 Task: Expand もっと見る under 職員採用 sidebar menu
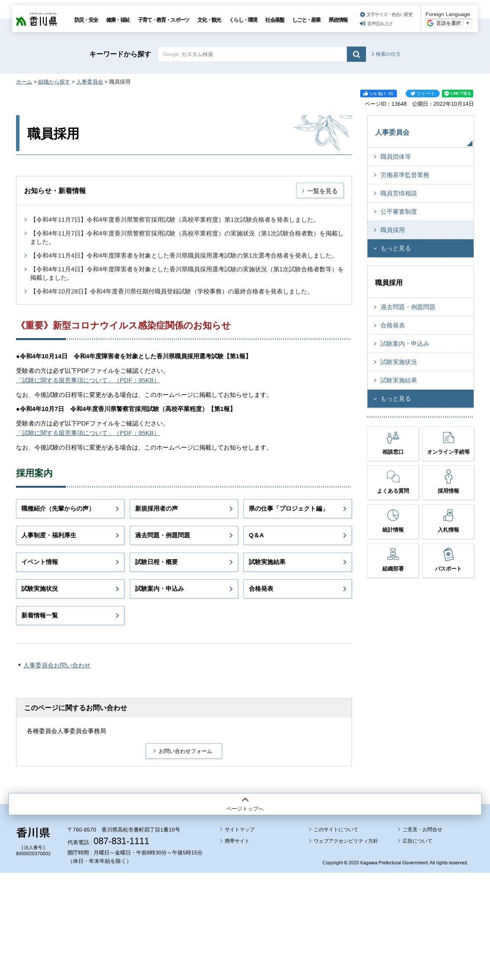coord(420,399)
